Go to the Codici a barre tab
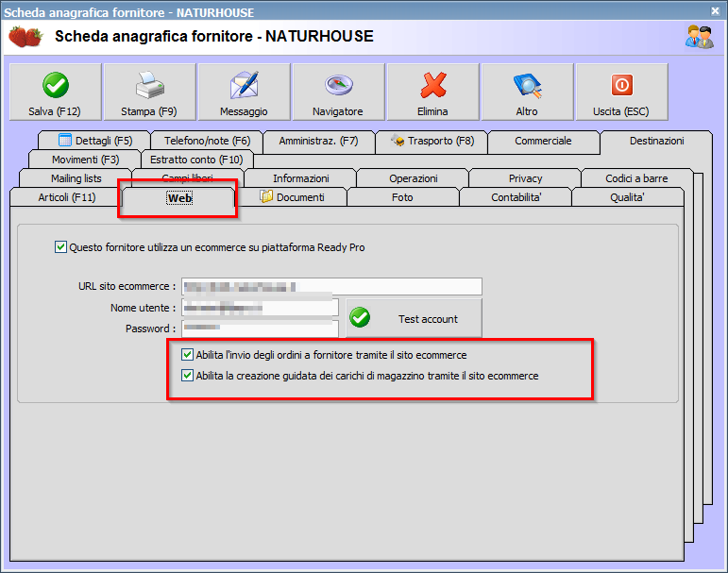The image size is (728, 573). click(636, 178)
